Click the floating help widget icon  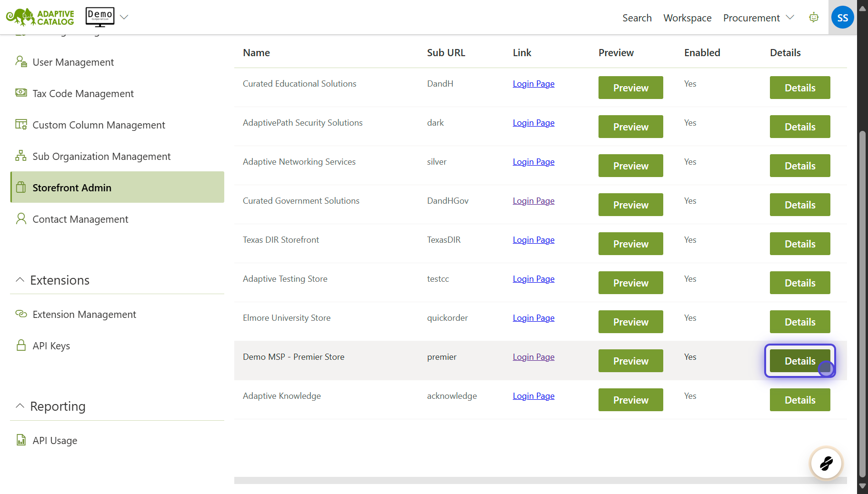(x=826, y=463)
